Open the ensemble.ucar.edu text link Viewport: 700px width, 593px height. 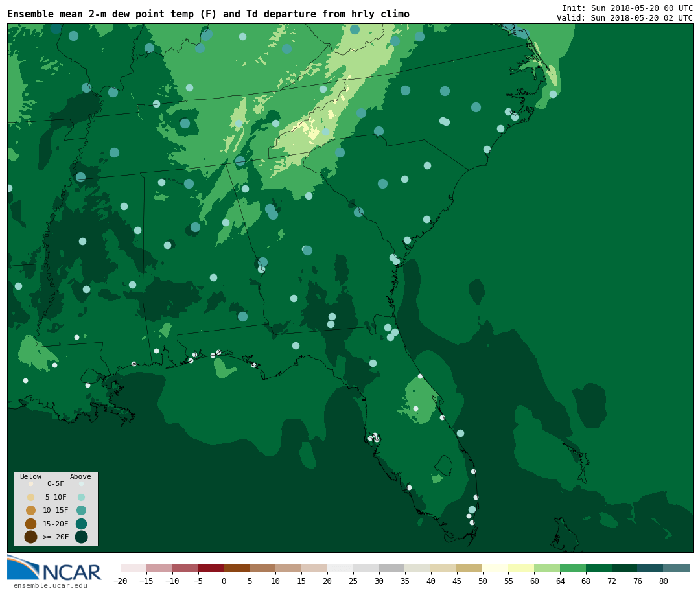click(x=50, y=585)
